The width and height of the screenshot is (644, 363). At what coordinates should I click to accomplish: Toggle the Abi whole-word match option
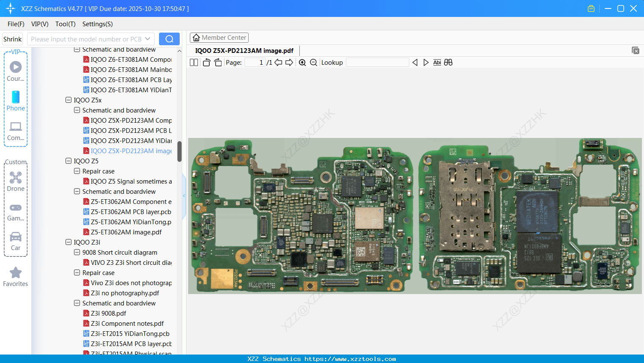click(437, 63)
